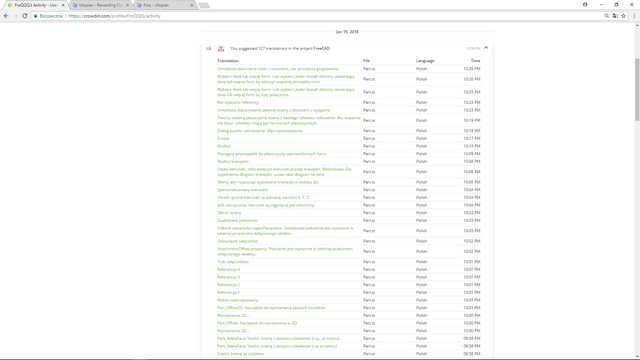Viewport: 640px width, 360px height.
Task: Switch to the FroQQQ's Activity tab
Action: click(35, 5)
